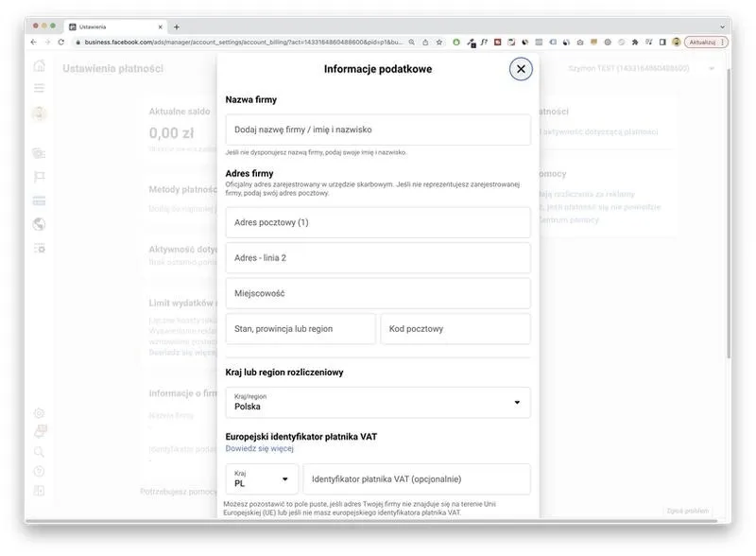Open the tab search chevron

tap(722, 27)
